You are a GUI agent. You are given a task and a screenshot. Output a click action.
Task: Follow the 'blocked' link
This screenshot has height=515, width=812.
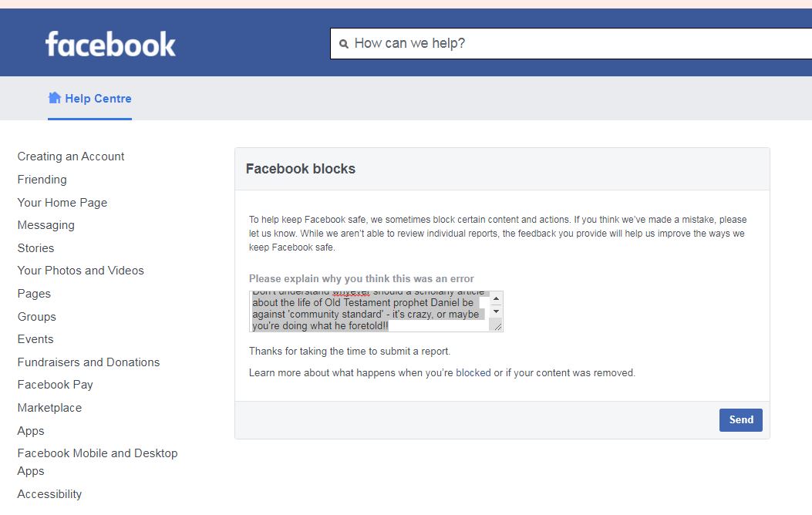[473, 373]
